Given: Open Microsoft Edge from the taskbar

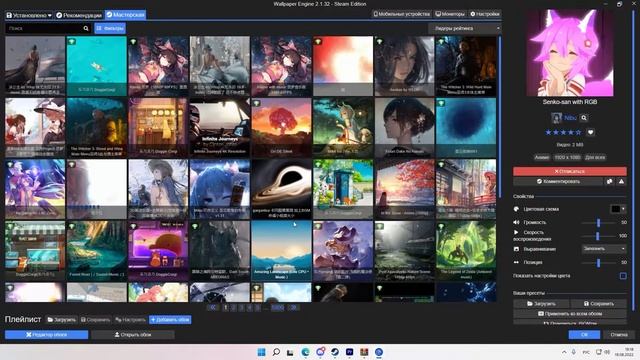Looking at the screenshot, I should (x=305, y=352).
